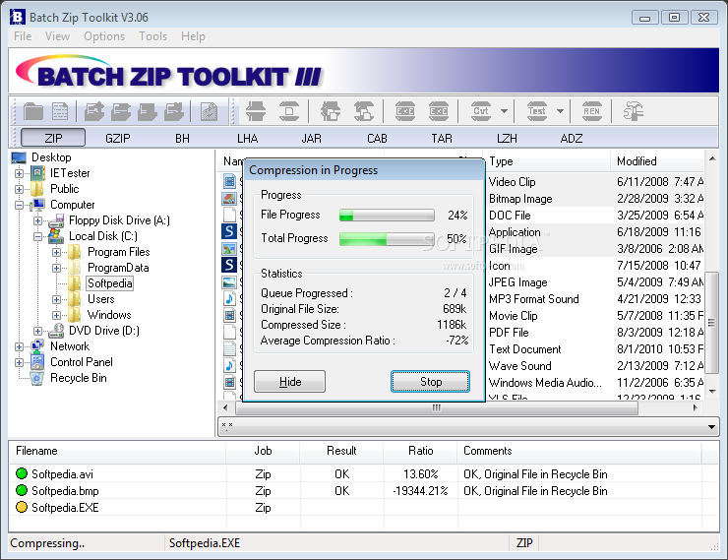This screenshot has height=560, width=728.
Task: Click the Local Disk (C:) drive icon
Action: [56, 236]
